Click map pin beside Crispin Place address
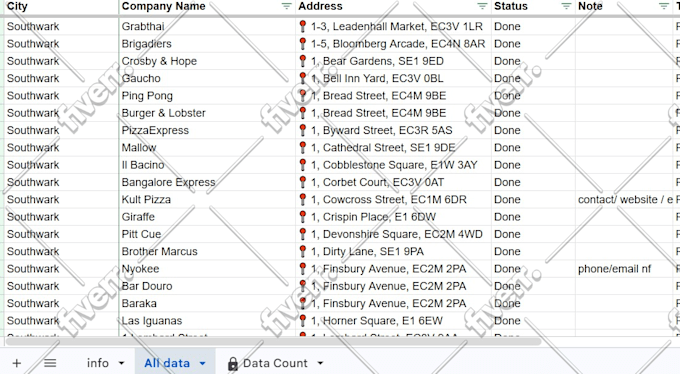Image resolution: width=680 pixels, height=374 pixels. click(x=303, y=217)
